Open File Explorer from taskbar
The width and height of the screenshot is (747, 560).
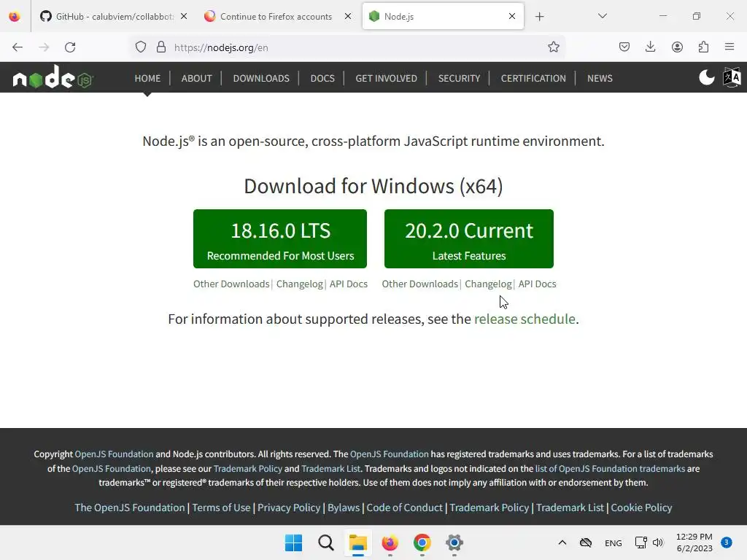tap(357, 542)
